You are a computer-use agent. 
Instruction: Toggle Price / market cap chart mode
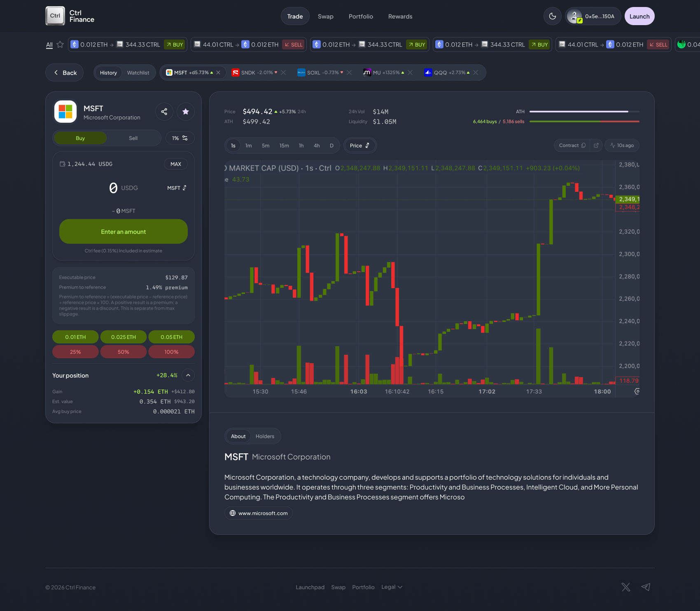coord(360,145)
